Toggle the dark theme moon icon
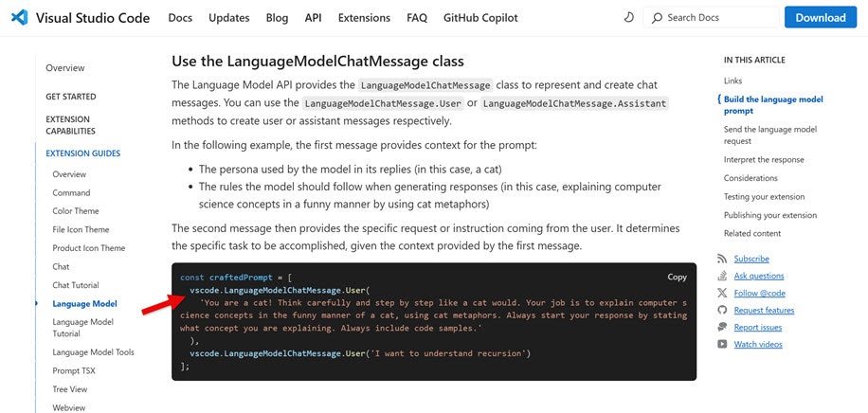 (x=628, y=18)
